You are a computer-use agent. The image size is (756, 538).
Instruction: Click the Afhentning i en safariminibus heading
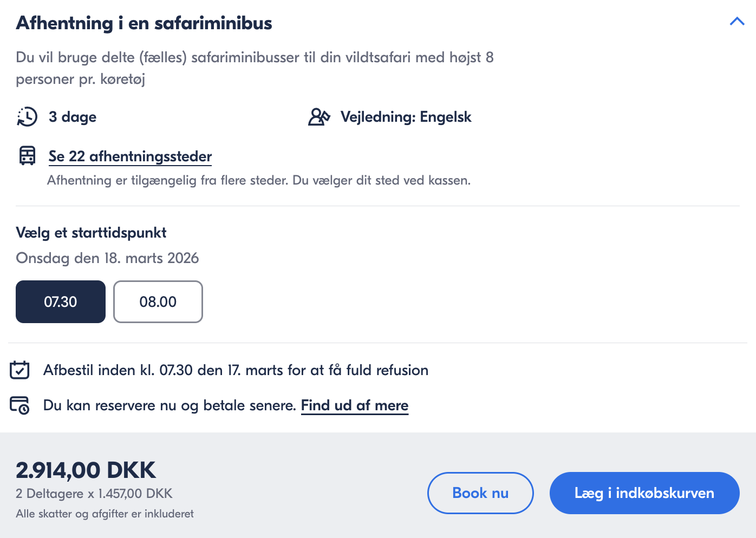pos(144,23)
